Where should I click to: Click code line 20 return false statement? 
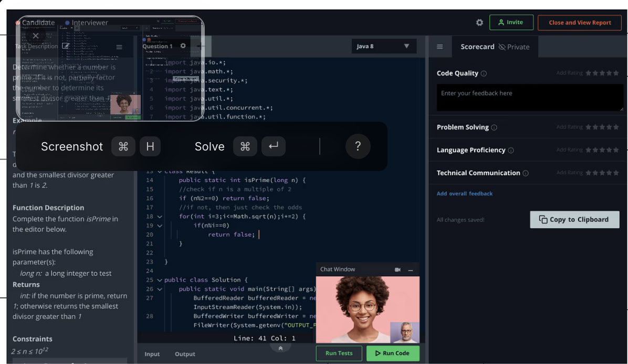tap(231, 235)
